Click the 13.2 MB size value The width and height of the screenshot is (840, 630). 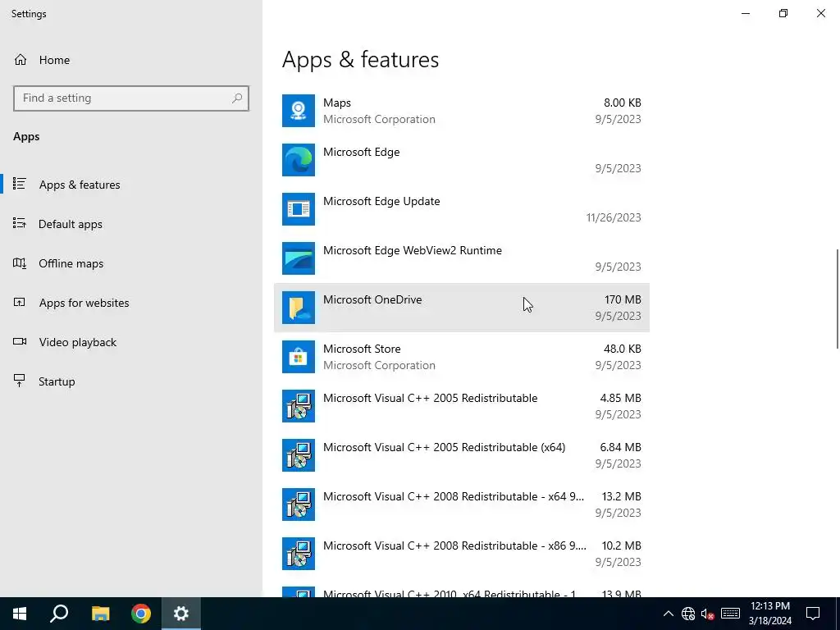tap(622, 496)
